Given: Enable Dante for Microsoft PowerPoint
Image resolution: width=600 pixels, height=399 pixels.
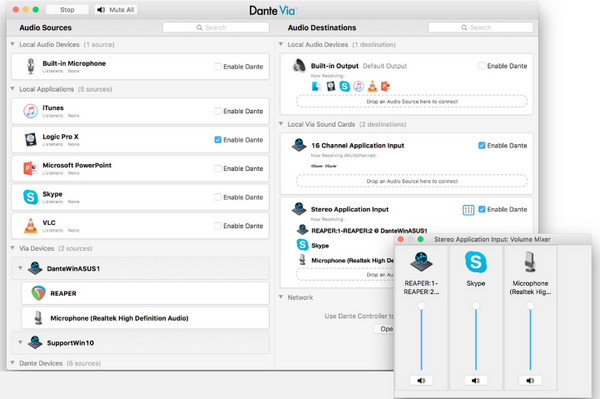Looking at the screenshot, I should (x=218, y=168).
